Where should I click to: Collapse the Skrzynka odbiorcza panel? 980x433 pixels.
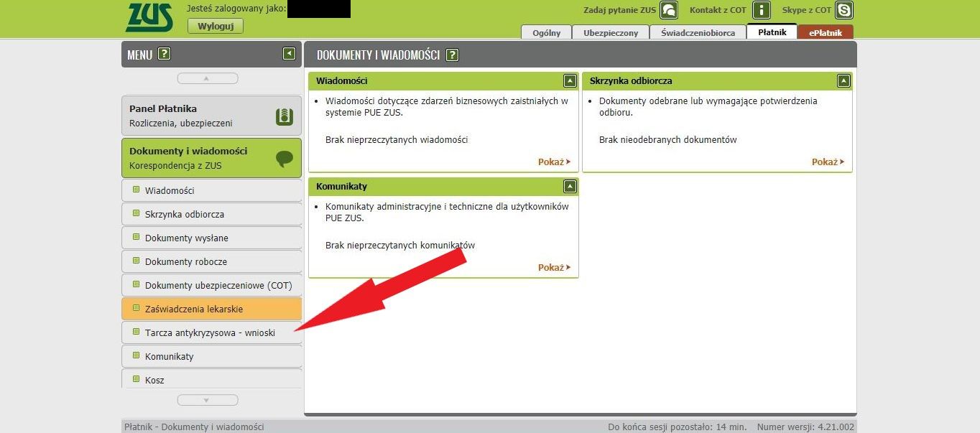pyautogui.click(x=843, y=80)
